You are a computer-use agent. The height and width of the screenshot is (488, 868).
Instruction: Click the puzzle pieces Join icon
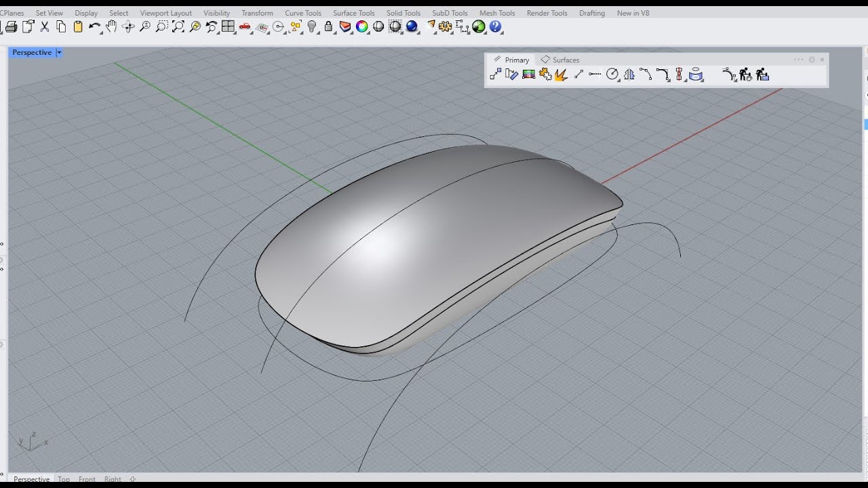click(x=546, y=75)
